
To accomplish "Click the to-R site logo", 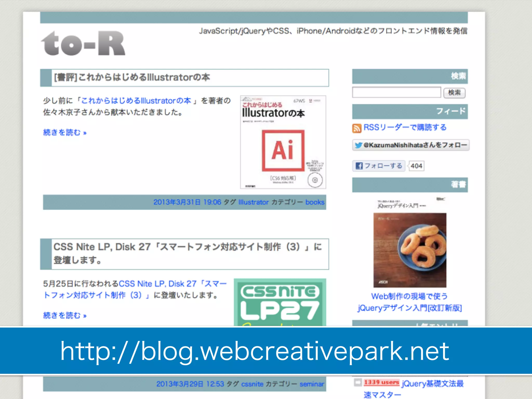I will [x=83, y=43].
